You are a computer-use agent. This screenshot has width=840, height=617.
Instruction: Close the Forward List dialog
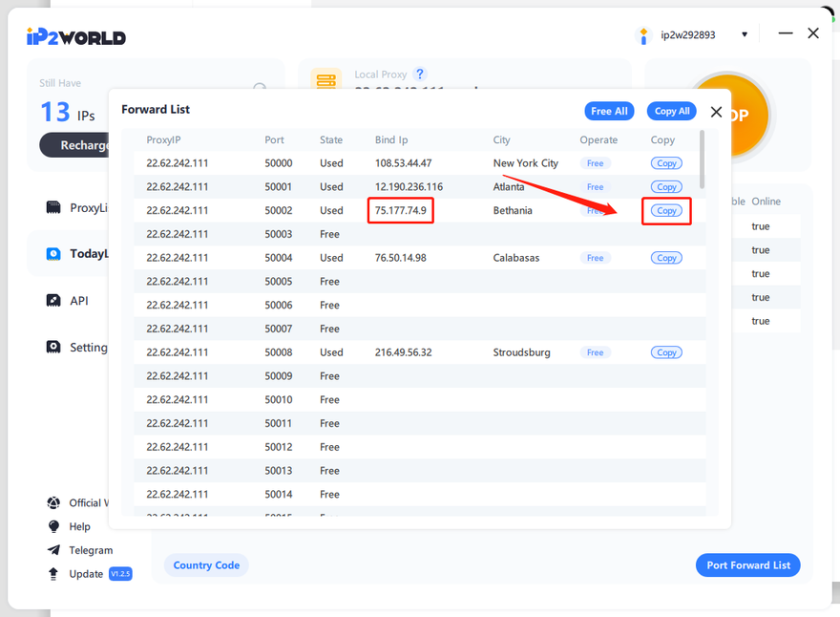point(716,112)
